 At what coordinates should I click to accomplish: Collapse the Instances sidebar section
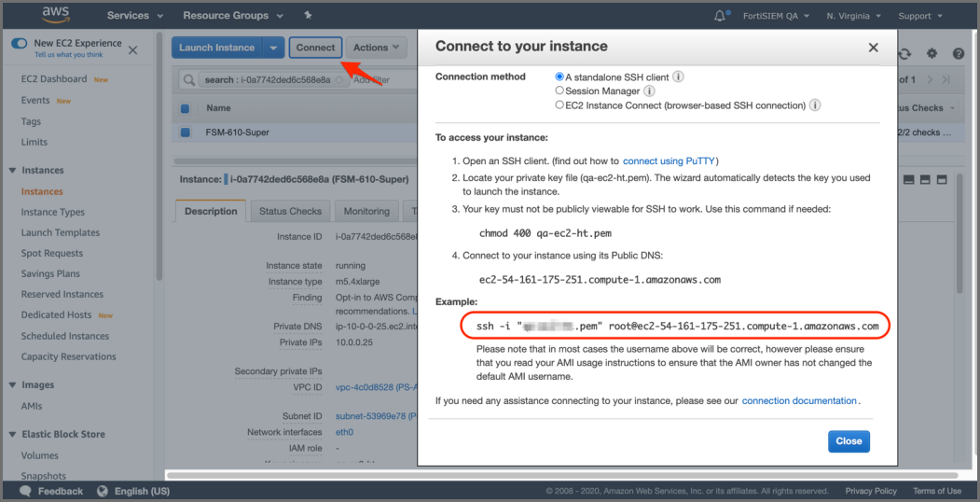[x=12, y=170]
